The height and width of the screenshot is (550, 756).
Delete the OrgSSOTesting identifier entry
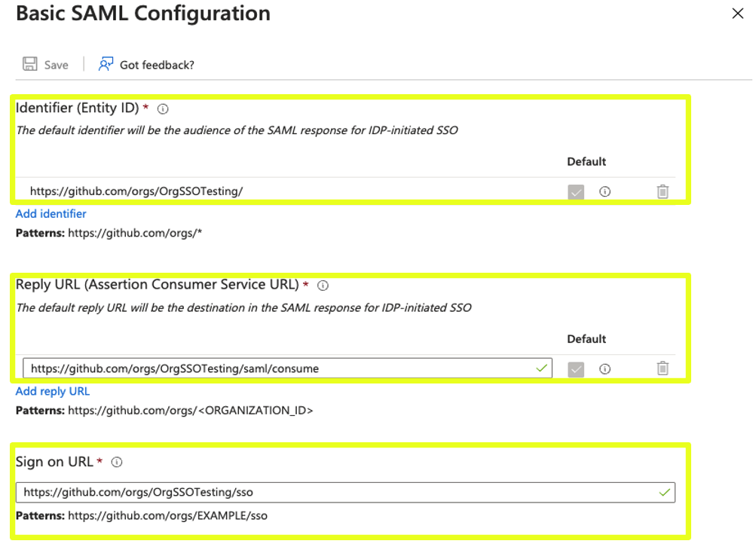click(x=663, y=192)
